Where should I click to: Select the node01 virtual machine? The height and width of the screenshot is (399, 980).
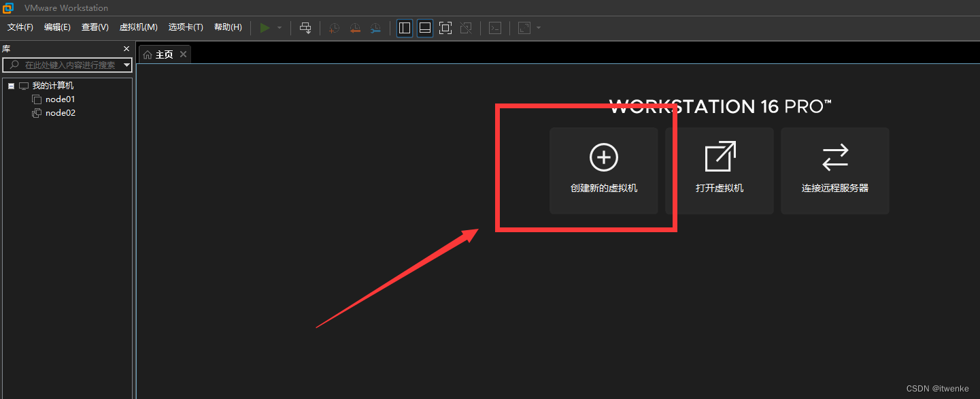coord(61,99)
